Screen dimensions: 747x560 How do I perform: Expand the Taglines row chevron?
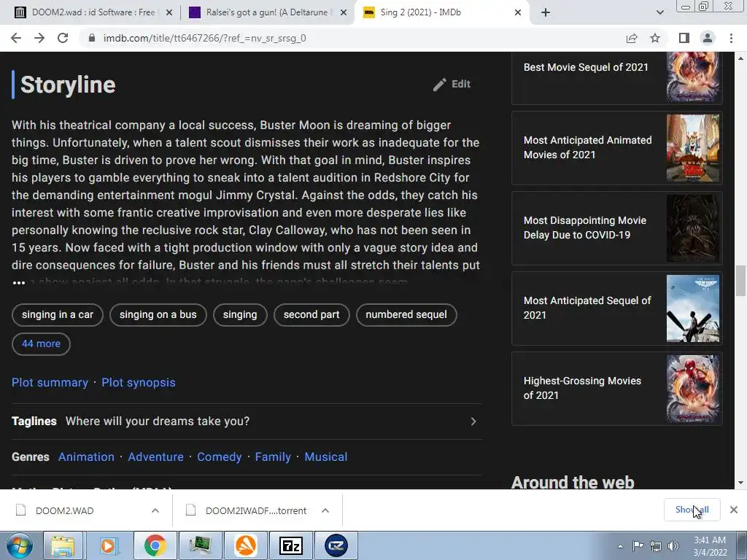tap(473, 421)
